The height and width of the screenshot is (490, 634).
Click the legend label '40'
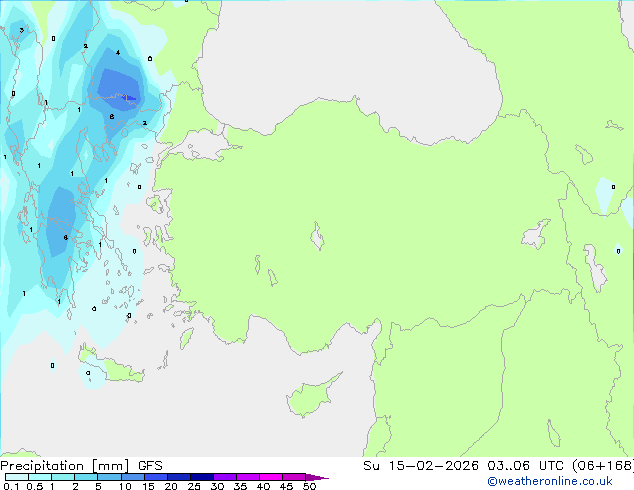[263, 486]
